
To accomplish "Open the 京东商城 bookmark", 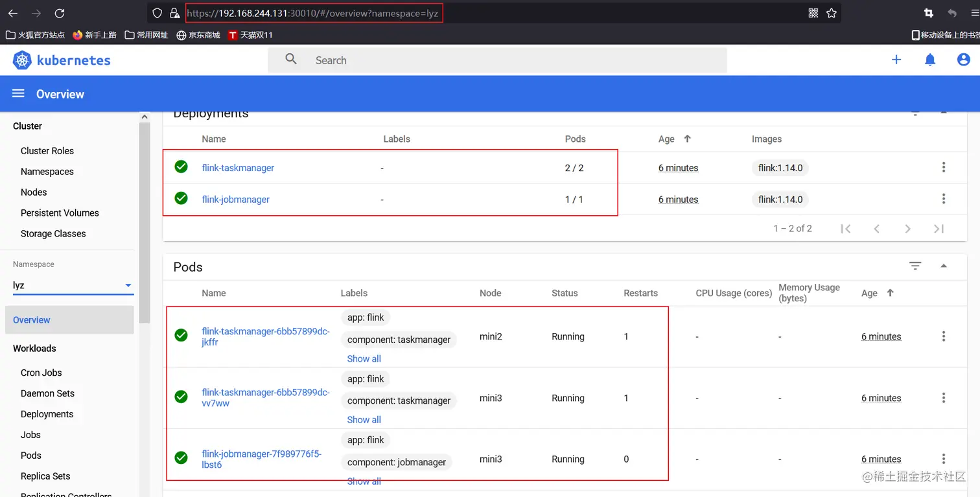I will [198, 35].
